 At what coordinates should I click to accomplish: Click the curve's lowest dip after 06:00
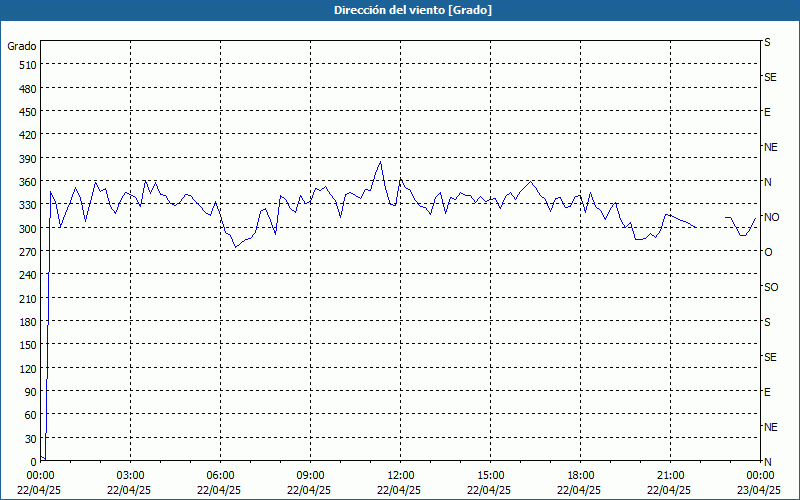(x=235, y=247)
